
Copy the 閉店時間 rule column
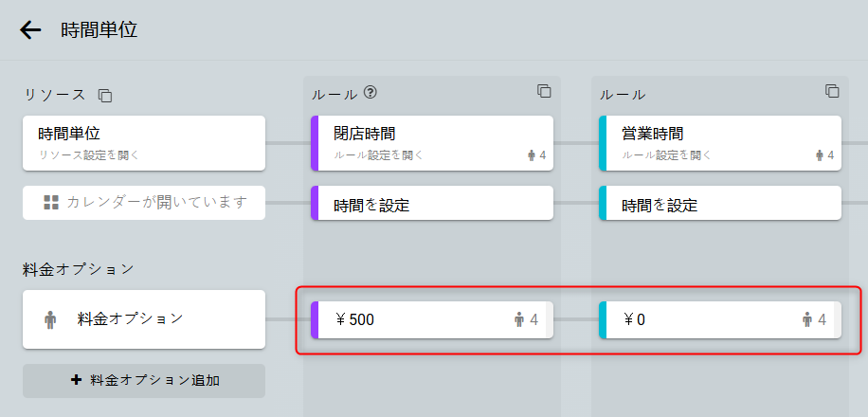point(544,91)
